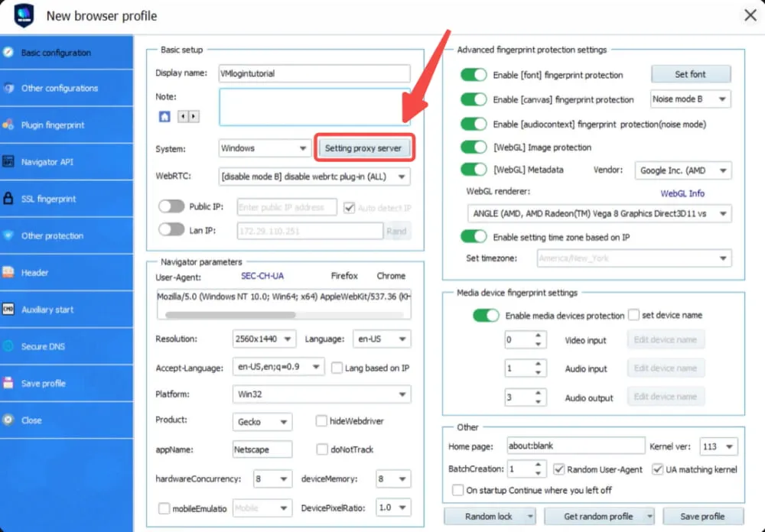Close the New browser profile window
The image size is (765, 532).
[x=750, y=15]
